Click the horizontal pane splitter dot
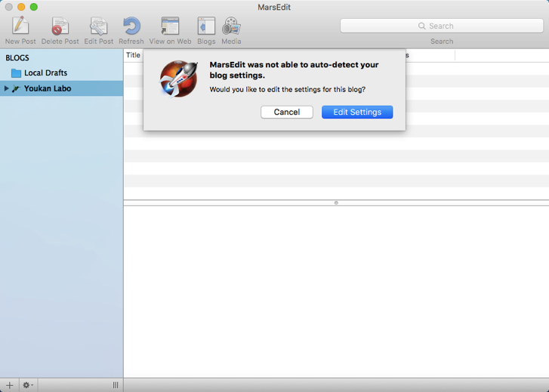549x392 pixels. pyautogui.click(x=336, y=202)
